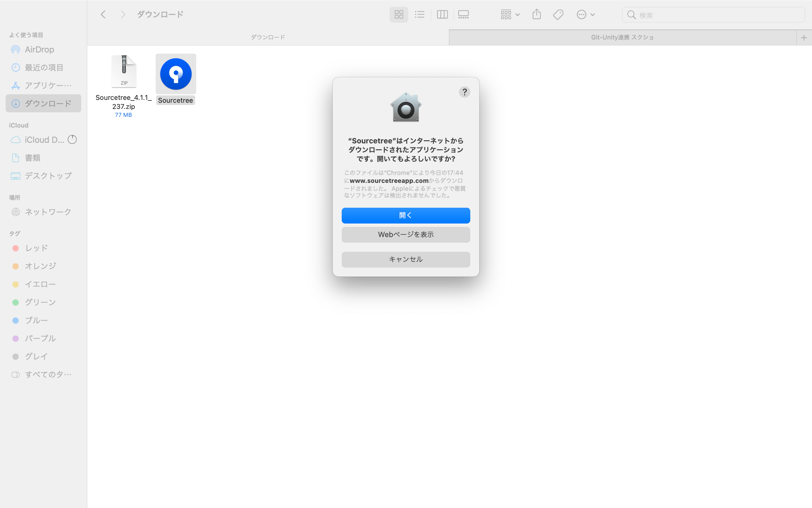Screen dimensions: 812x508
Task: Switch to icon view
Action: 399,14
